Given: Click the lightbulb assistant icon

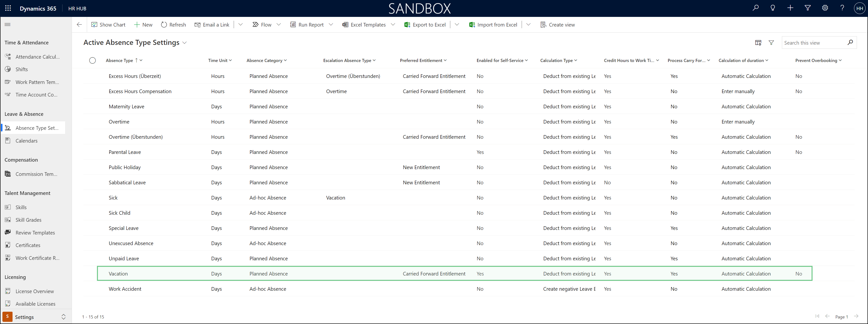Looking at the screenshot, I should [773, 8].
